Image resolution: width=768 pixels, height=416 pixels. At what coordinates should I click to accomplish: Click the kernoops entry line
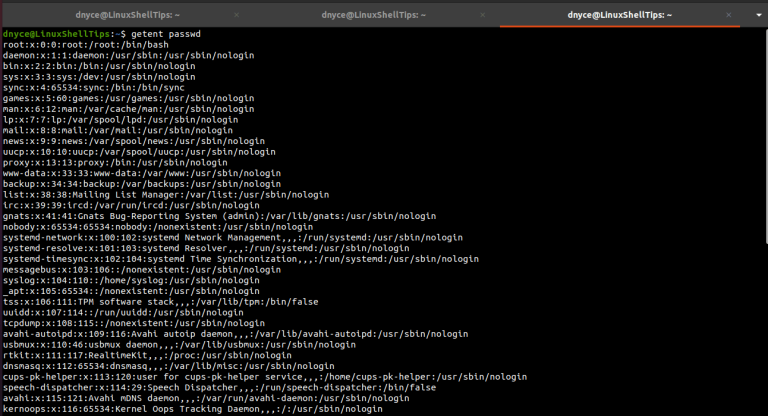[x=190, y=408]
